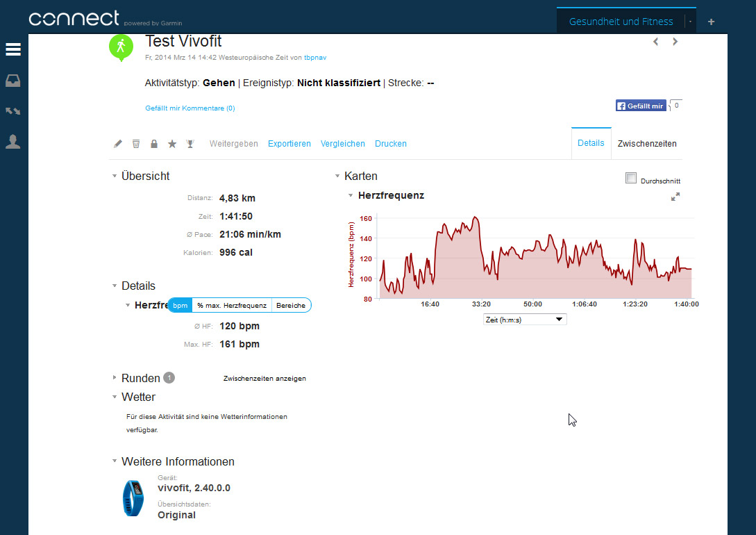Click the vivofit device thumbnail

134,498
